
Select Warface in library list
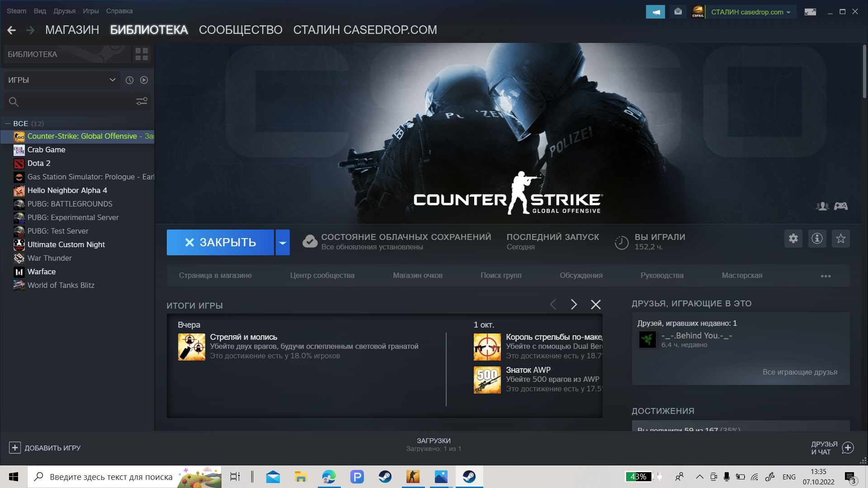(78, 272)
